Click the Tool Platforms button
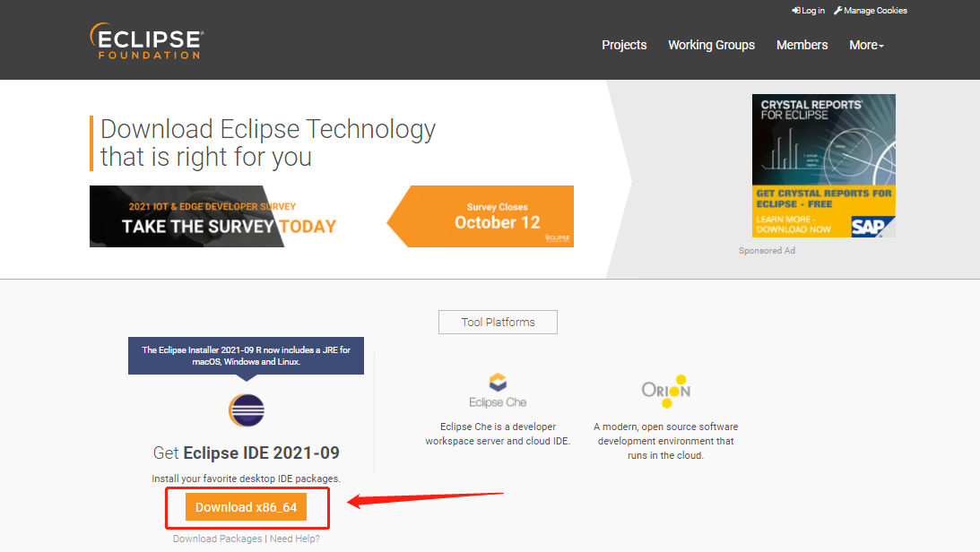Screen dimensions: 980x552 (x=498, y=323)
